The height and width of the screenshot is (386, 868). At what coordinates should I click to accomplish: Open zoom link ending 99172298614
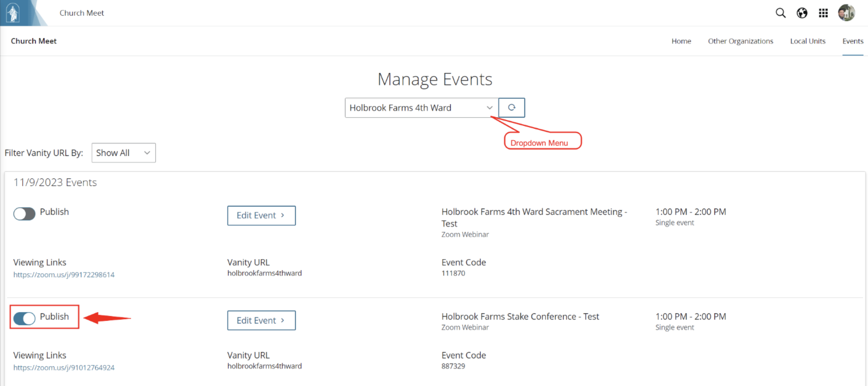pos(64,275)
